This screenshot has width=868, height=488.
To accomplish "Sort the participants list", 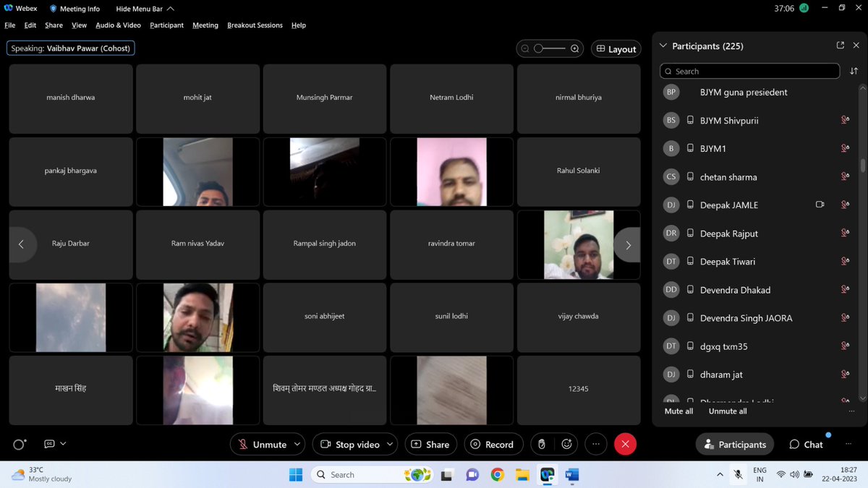I will (x=854, y=71).
